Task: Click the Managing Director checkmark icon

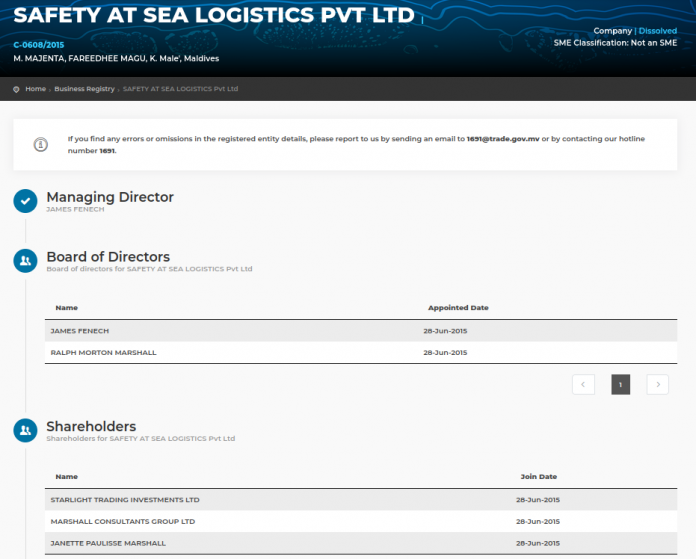Action: [25, 201]
